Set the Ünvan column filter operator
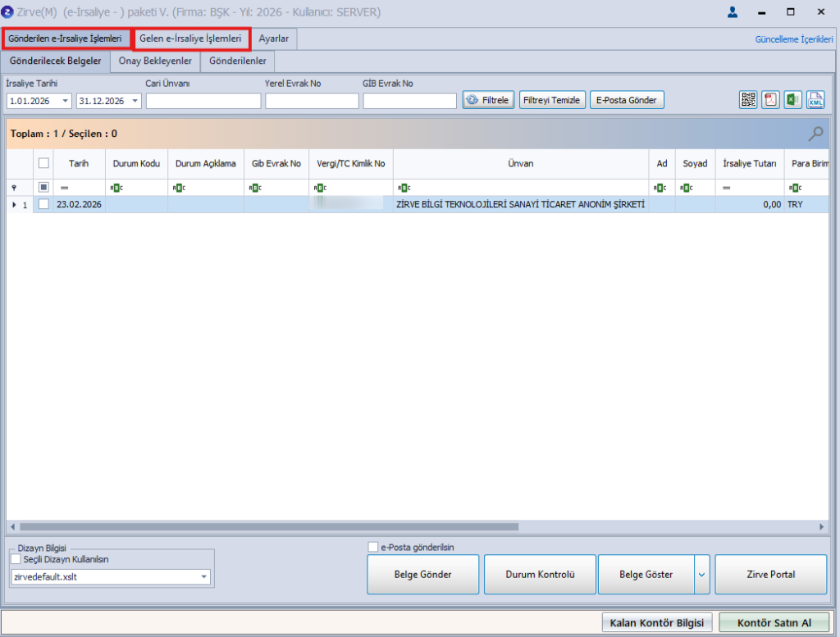The width and height of the screenshot is (840, 637). pos(404,188)
